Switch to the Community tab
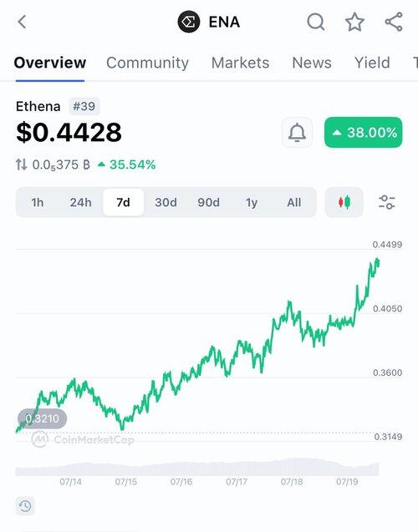 click(147, 63)
